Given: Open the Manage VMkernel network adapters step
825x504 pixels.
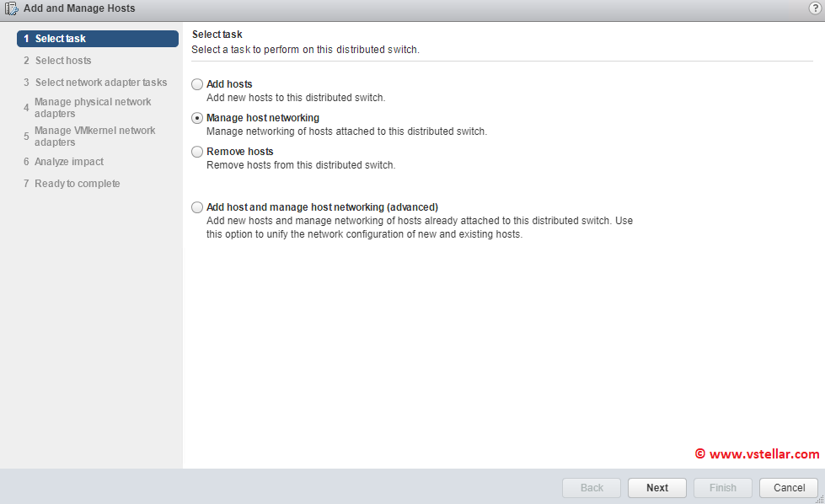Looking at the screenshot, I should pyautogui.click(x=94, y=137).
